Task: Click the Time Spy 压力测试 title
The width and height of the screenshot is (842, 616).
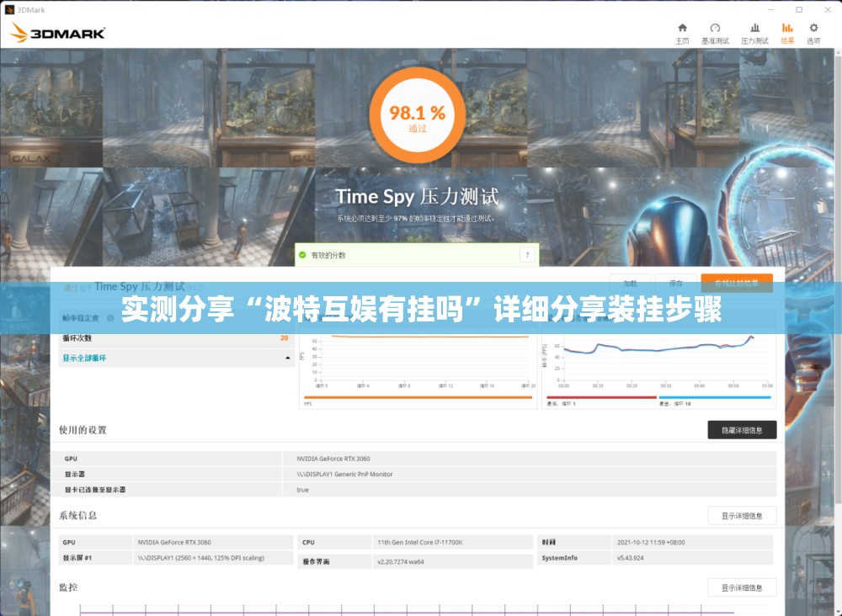Action: pyautogui.click(x=418, y=196)
